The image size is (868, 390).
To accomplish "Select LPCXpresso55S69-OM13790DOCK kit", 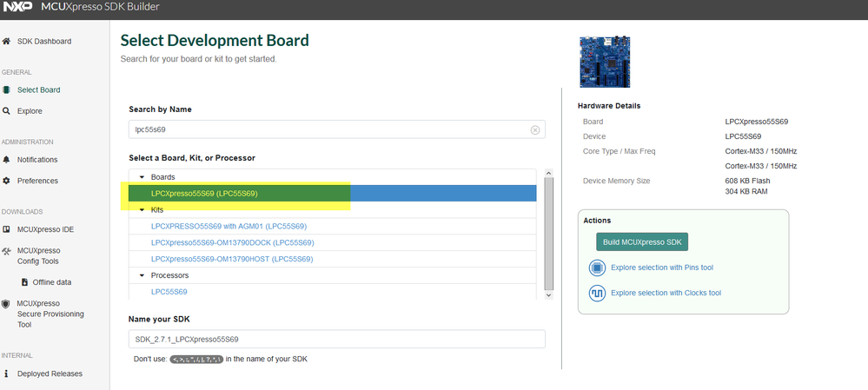I will [233, 243].
